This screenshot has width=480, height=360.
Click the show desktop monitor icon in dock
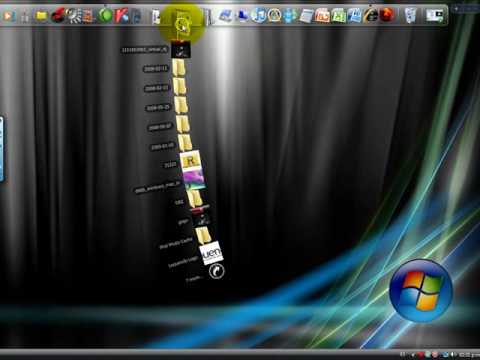[435, 16]
